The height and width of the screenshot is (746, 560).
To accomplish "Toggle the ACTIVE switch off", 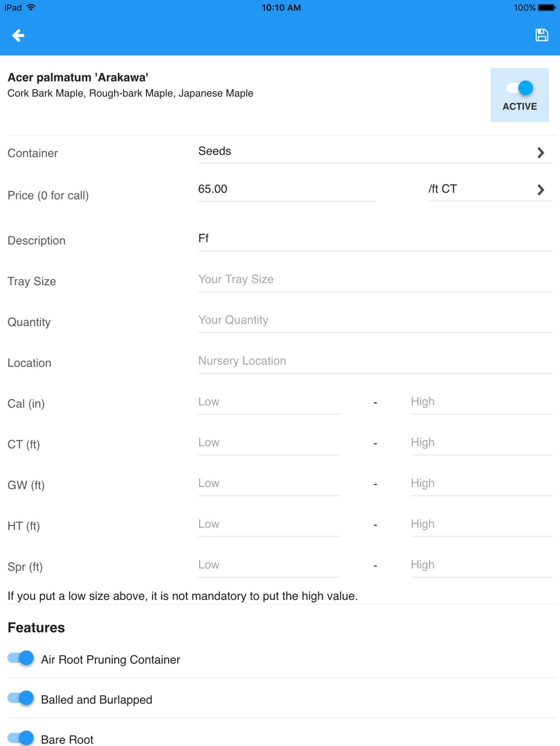I will coord(520,88).
